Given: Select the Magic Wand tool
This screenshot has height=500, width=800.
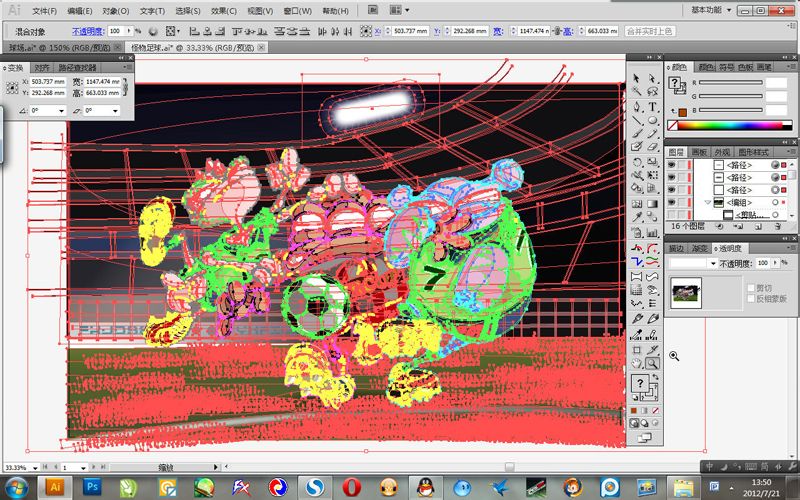Looking at the screenshot, I should click(636, 91).
